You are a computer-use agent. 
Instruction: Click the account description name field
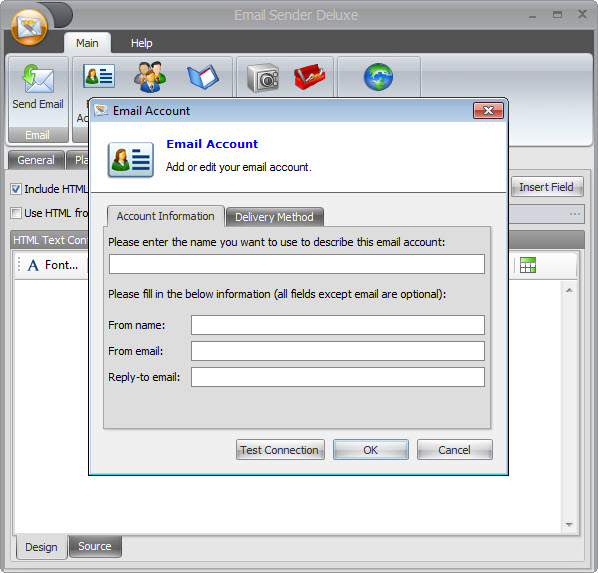(x=297, y=264)
